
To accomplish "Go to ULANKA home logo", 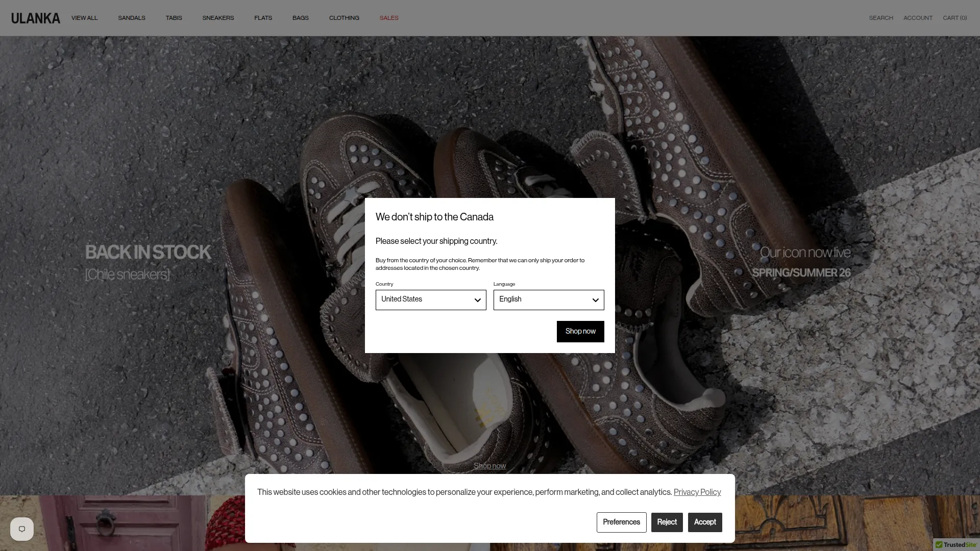I will coord(36,18).
